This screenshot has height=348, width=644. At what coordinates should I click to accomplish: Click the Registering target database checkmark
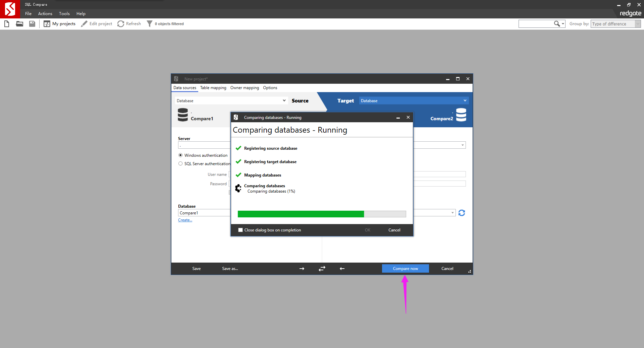point(238,161)
